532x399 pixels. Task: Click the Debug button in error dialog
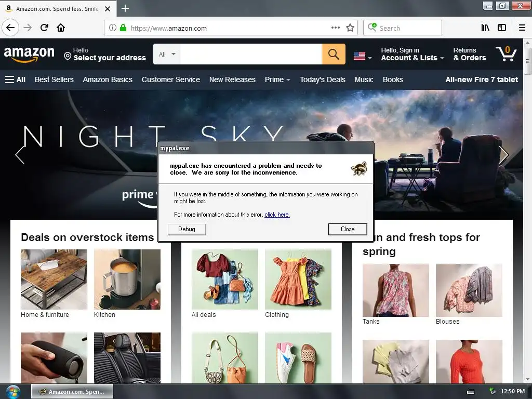[187, 229]
